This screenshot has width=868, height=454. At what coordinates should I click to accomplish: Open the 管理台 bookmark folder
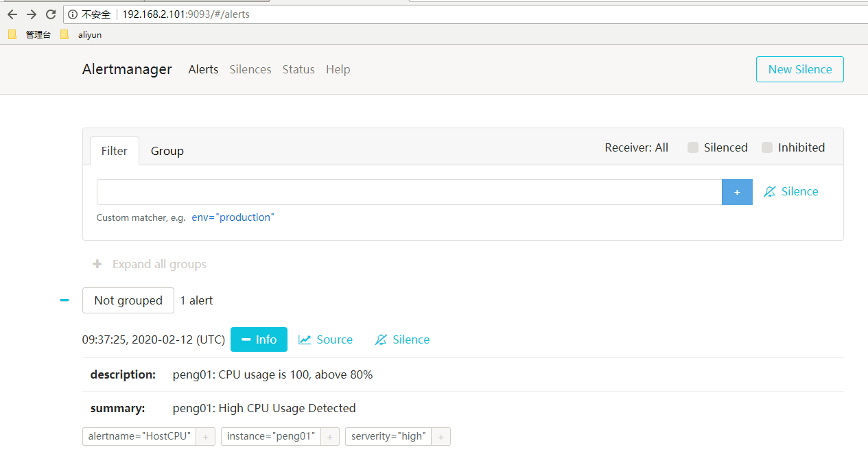click(x=30, y=34)
